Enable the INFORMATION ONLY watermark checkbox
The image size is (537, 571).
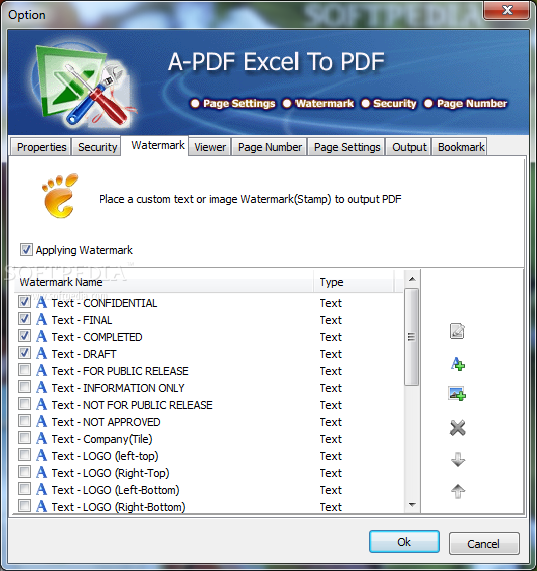coord(24,387)
